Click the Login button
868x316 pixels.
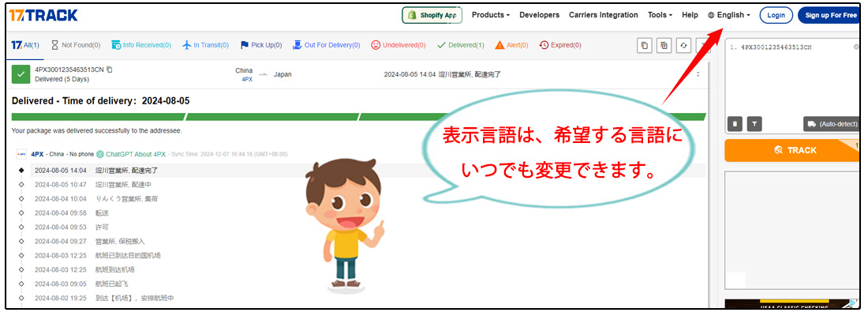[x=776, y=15]
